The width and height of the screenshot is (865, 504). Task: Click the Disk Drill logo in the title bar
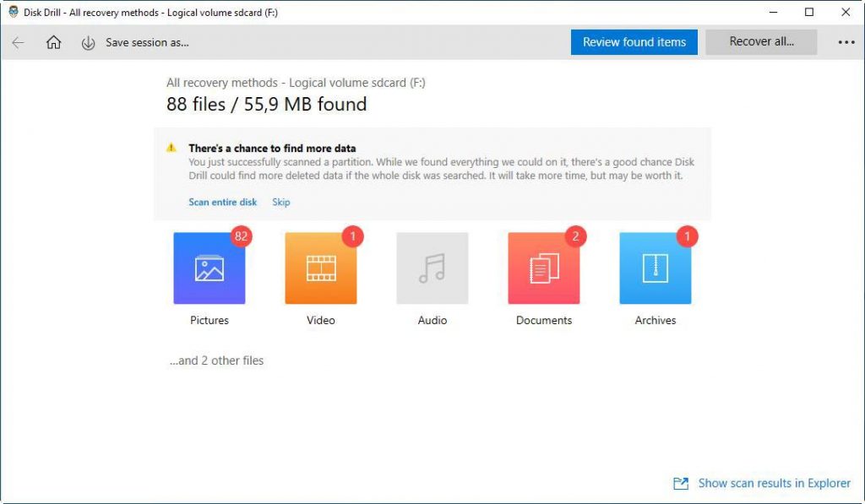tap(12, 12)
